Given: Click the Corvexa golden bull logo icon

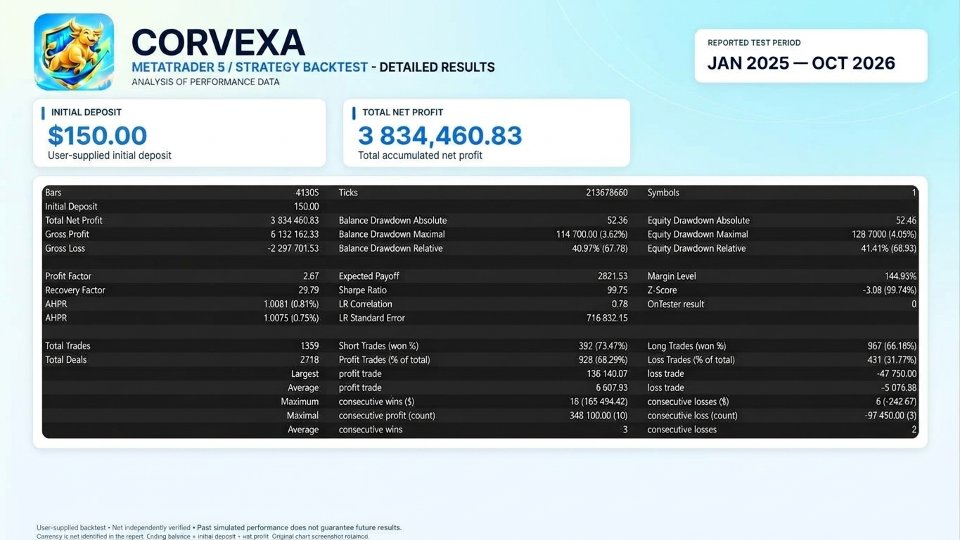Looking at the screenshot, I should click(x=74, y=52).
